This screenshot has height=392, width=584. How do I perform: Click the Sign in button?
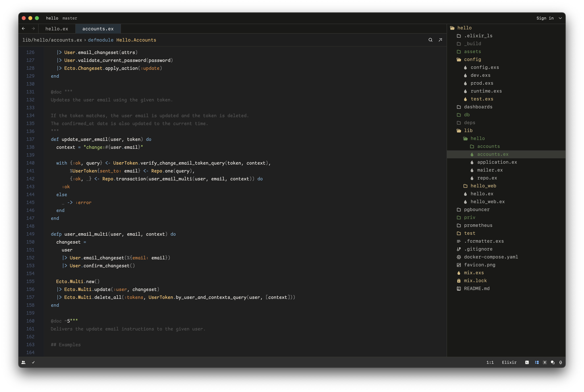545,18
